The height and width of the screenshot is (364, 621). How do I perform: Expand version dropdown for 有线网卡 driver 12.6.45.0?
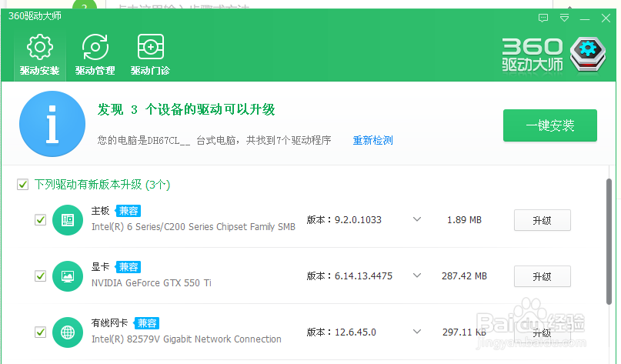[417, 332]
